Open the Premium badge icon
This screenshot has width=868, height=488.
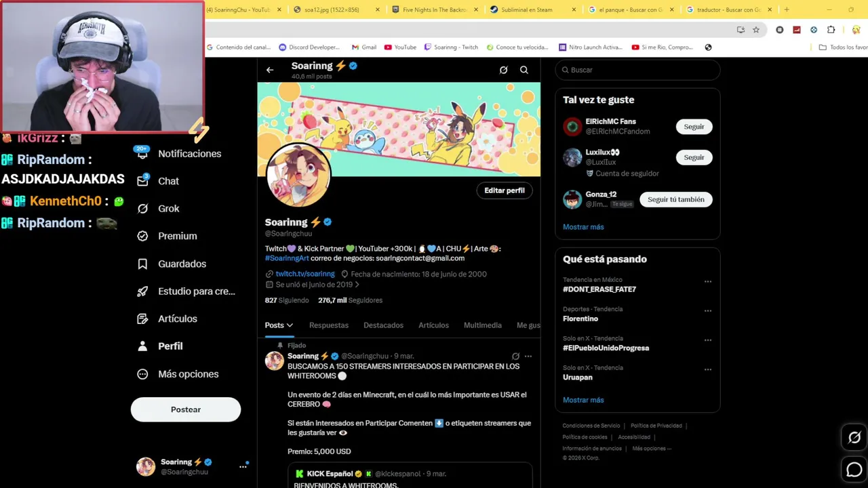point(142,236)
